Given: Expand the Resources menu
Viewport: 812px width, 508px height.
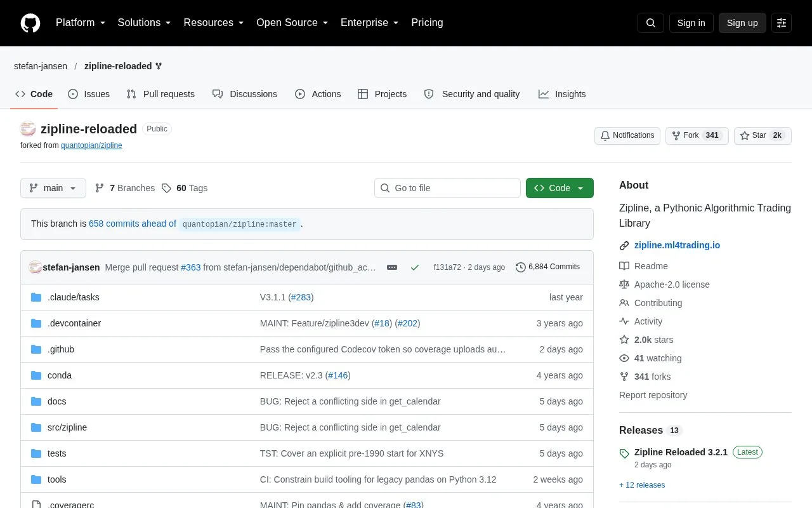Looking at the screenshot, I should coord(214,23).
